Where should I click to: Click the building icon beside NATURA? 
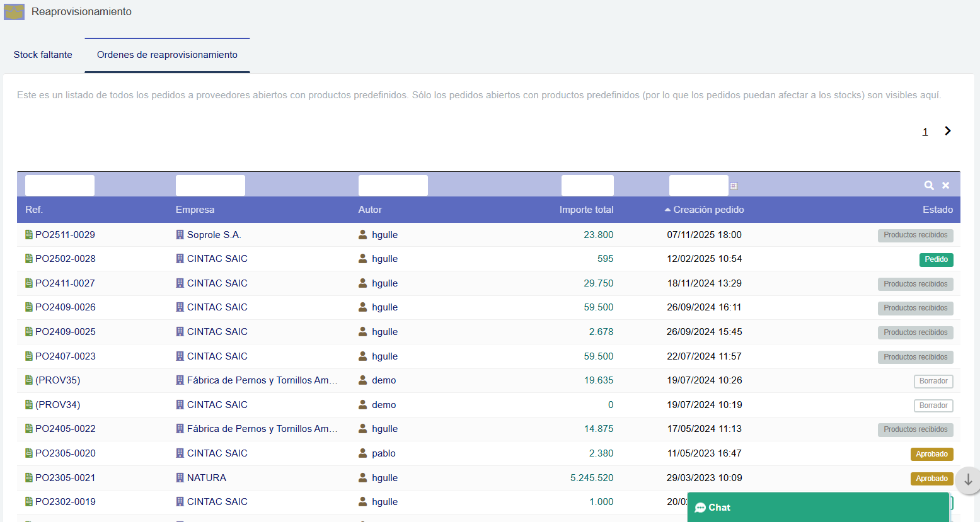coord(178,477)
